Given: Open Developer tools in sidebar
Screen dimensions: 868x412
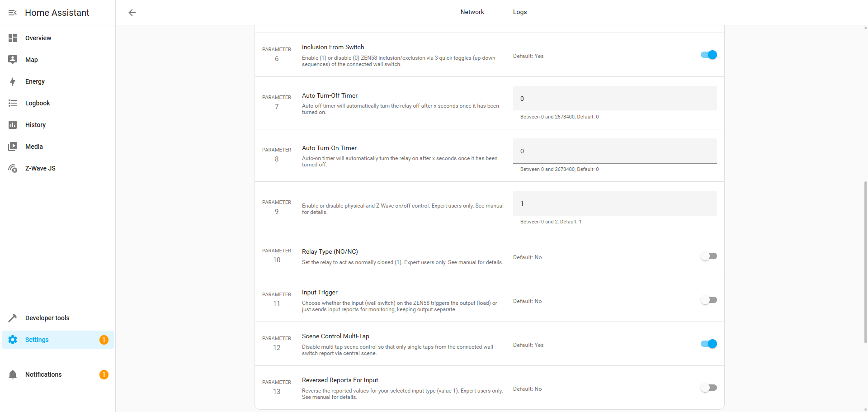Looking at the screenshot, I should tap(58, 318).
